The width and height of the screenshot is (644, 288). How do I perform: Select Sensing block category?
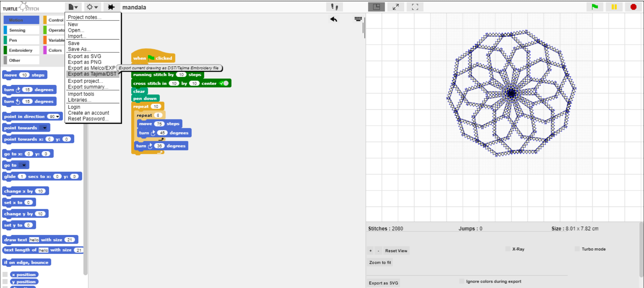coord(21,30)
